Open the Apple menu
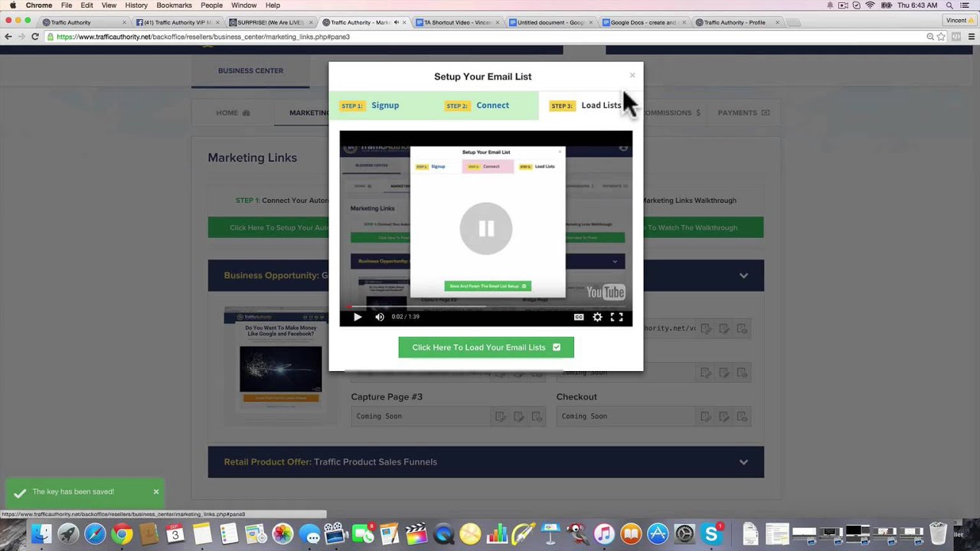 click(x=12, y=5)
